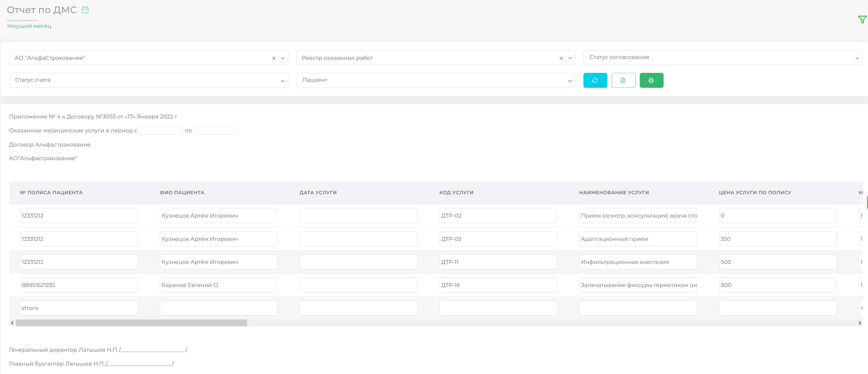This screenshot has height=374, width=868.
Task: Click the date field in ДТР-03 row
Action: [x=359, y=239]
